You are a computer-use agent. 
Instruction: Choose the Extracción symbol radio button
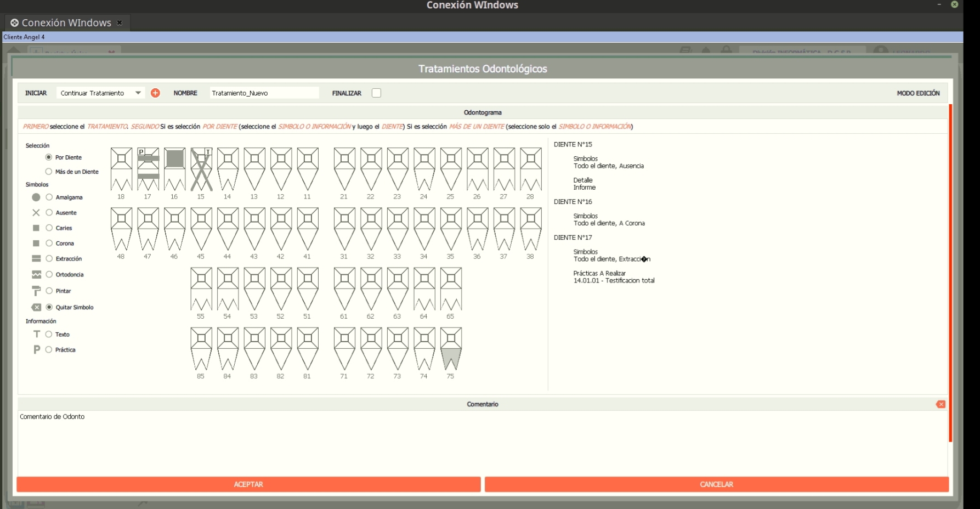[49, 259]
